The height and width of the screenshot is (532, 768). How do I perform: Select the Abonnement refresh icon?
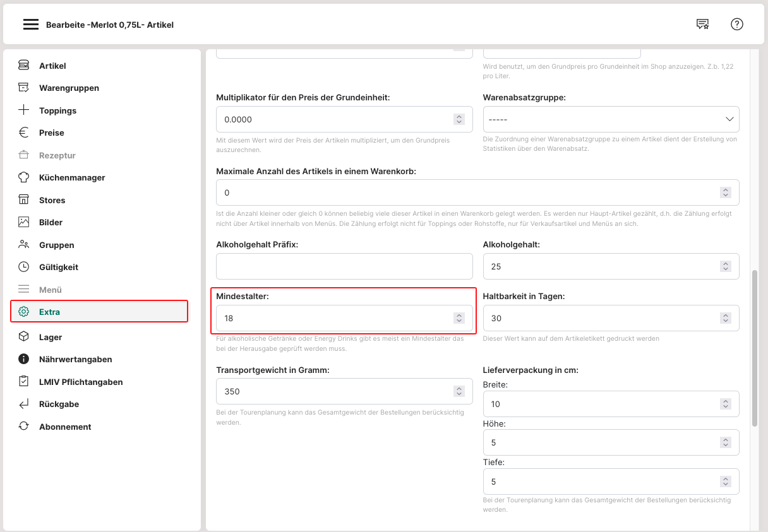(x=24, y=427)
